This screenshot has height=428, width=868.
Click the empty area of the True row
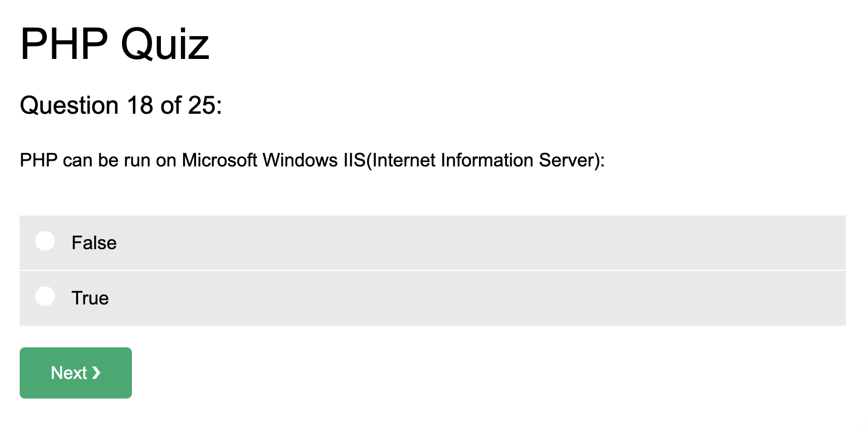(x=481, y=298)
